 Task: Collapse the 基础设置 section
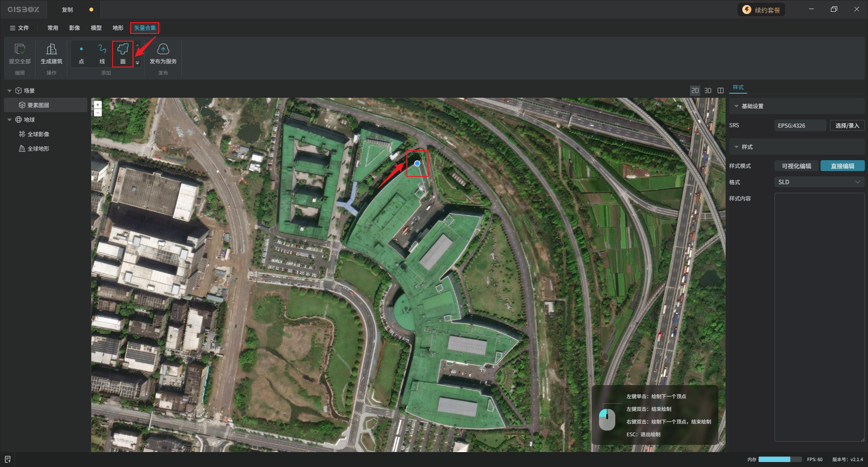736,106
